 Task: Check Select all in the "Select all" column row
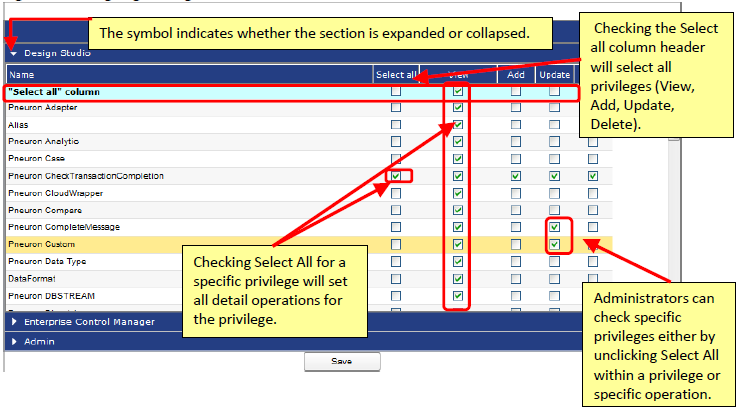396,91
